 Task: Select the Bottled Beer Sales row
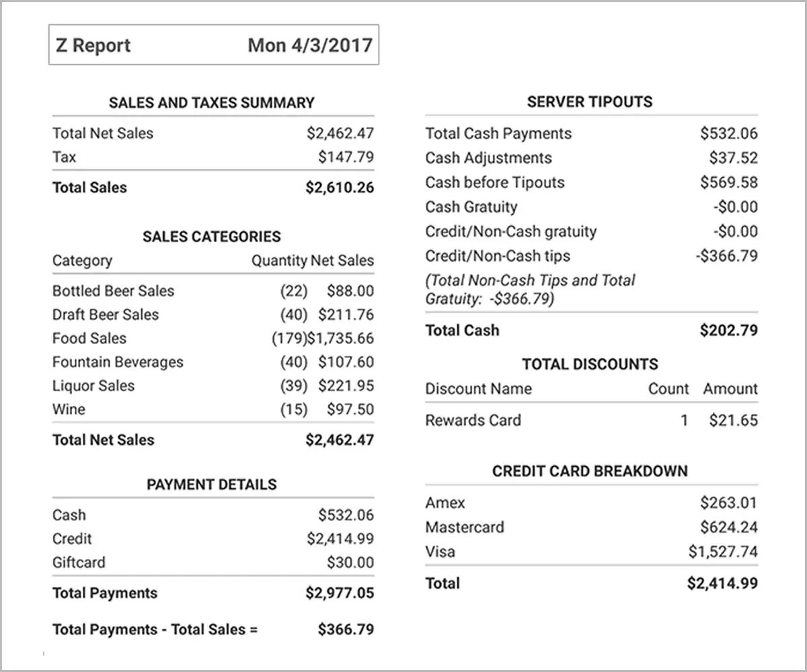coord(113,291)
